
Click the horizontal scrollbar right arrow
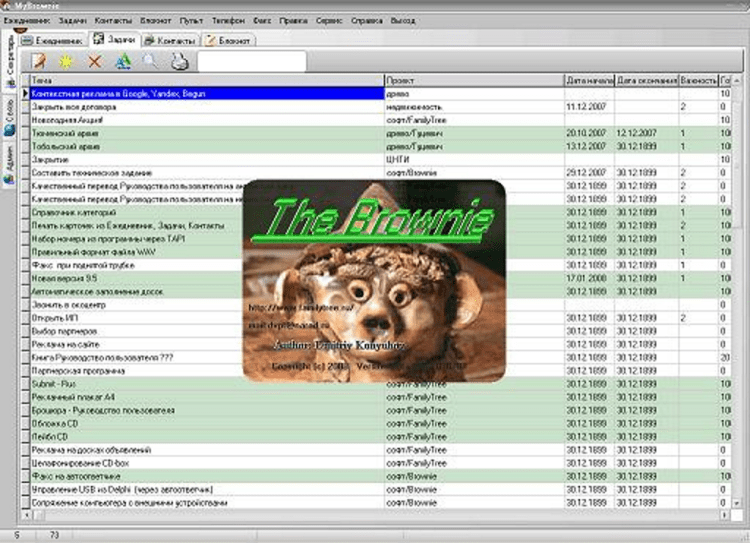[x=725, y=515]
